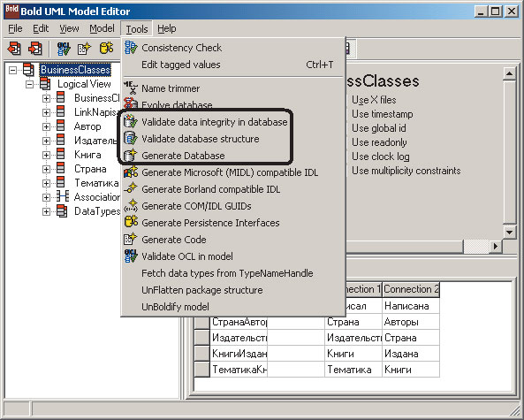Open the File menu
This screenshot has height=420, width=524.
point(15,29)
